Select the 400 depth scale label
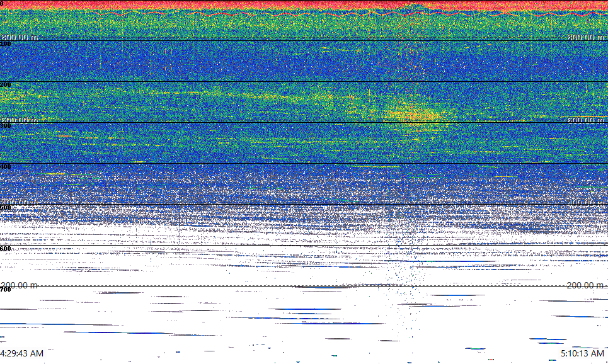 coord(6,166)
